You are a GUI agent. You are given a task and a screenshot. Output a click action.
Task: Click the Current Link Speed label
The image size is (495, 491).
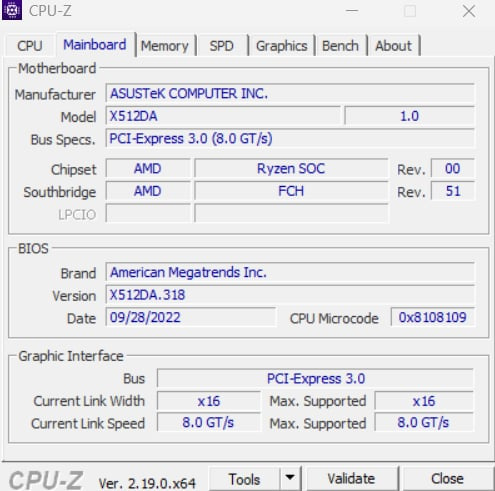click(88, 424)
